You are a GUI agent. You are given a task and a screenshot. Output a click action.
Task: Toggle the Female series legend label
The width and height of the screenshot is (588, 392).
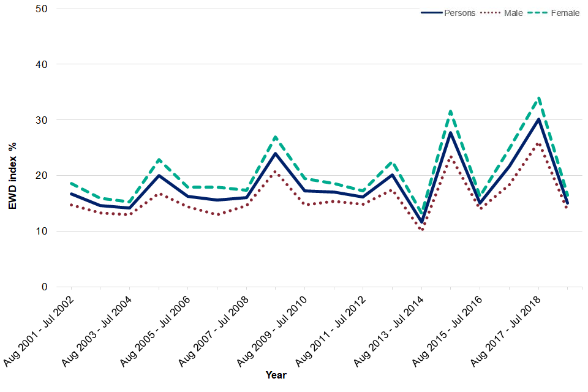[x=565, y=13]
